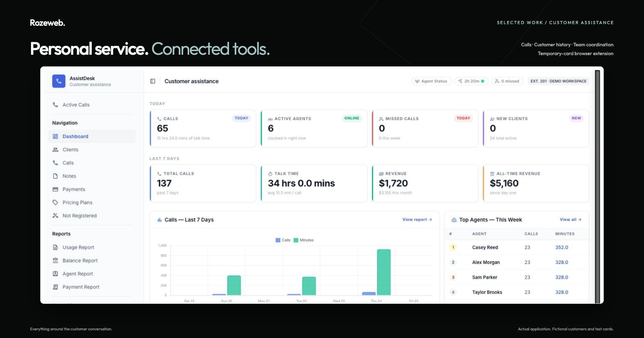Open the Agent Status button

pyautogui.click(x=431, y=81)
